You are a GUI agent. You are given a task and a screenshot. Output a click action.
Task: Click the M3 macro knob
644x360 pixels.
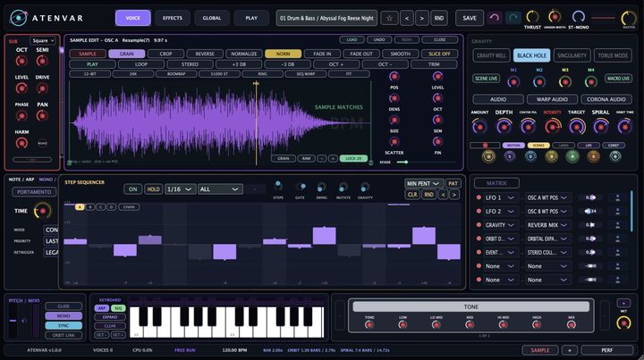tap(565, 82)
